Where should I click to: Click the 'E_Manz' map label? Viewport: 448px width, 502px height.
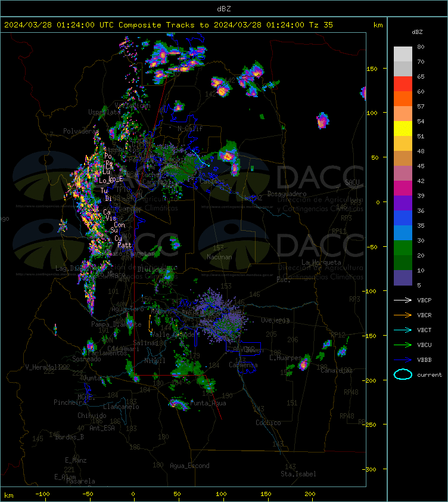(76, 460)
